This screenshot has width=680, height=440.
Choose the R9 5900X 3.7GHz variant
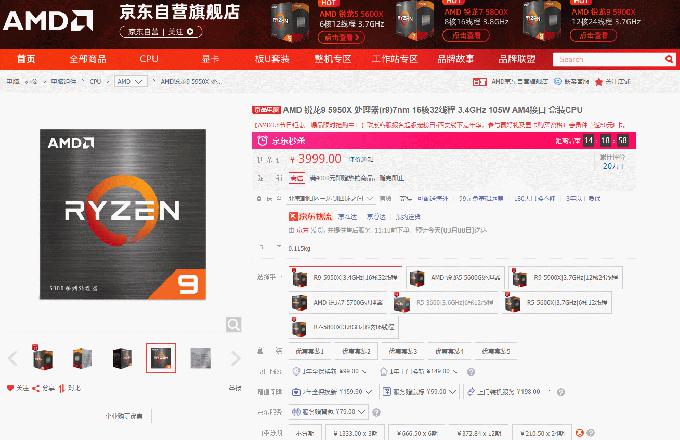click(566, 277)
